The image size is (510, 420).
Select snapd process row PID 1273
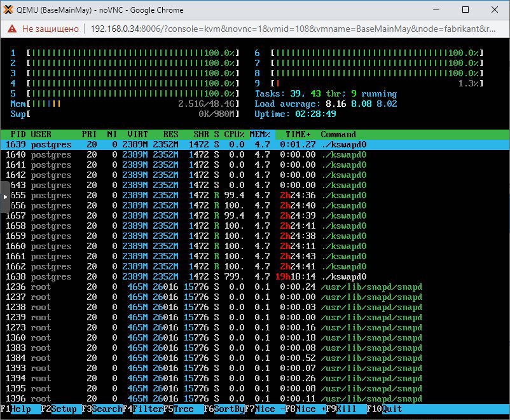[255, 328]
